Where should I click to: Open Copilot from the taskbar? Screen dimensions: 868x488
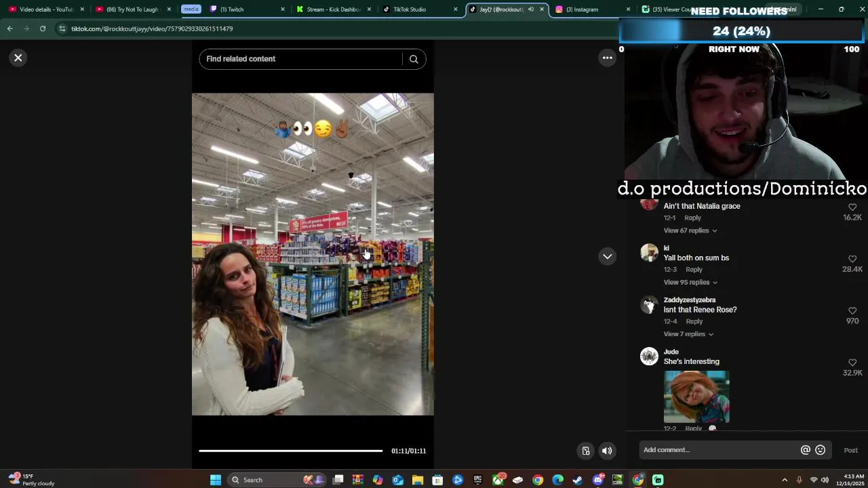378,480
